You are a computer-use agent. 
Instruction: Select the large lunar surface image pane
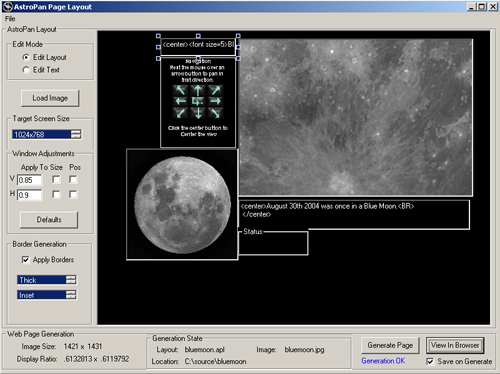click(356, 117)
